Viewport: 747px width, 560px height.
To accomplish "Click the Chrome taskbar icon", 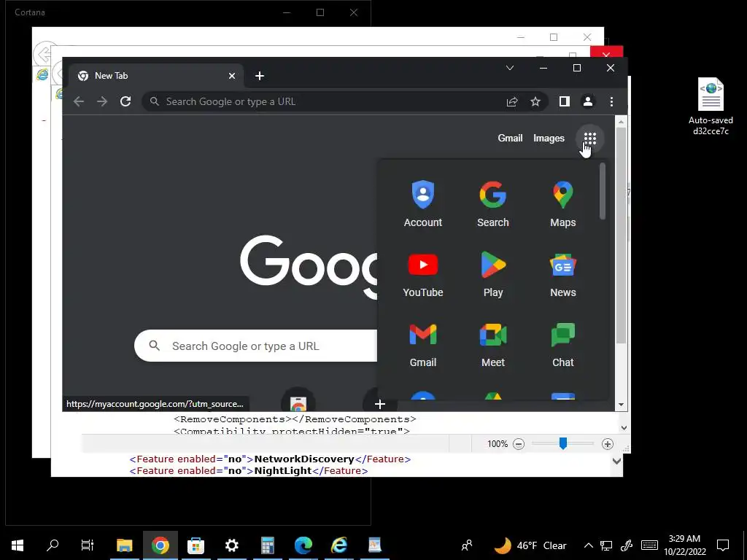I will [160, 545].
